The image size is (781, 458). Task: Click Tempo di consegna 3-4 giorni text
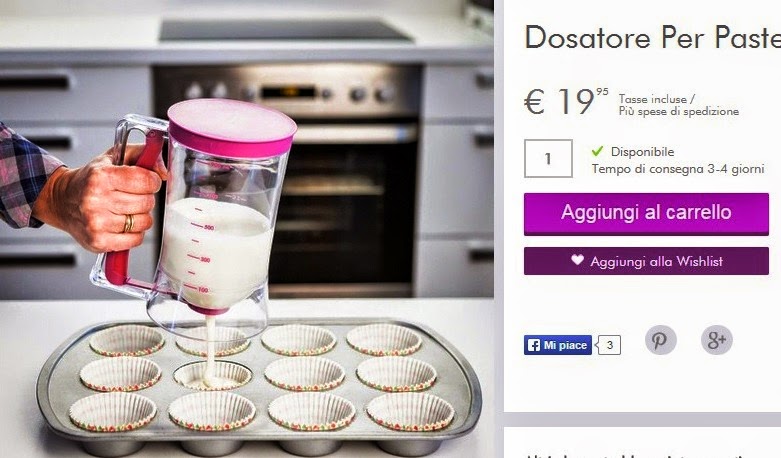pos(678,169)
